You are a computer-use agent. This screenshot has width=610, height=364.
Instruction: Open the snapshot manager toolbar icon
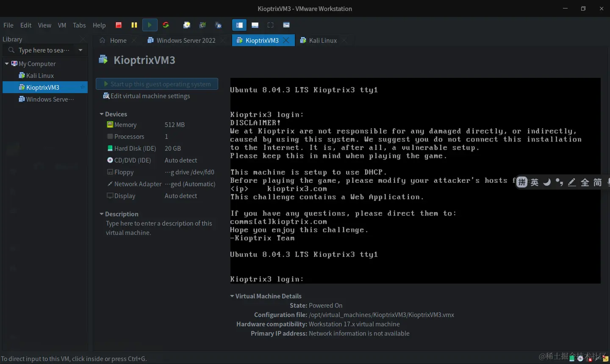(x=218, y=25)
